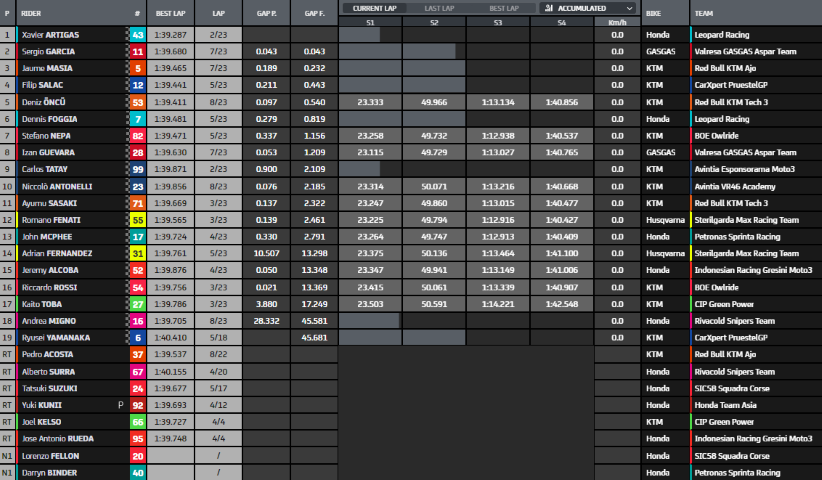The height and width of the screenshot is (480, 822).
Task: Click the chevron arrow beside Accumulated
Action: [626, 7]
